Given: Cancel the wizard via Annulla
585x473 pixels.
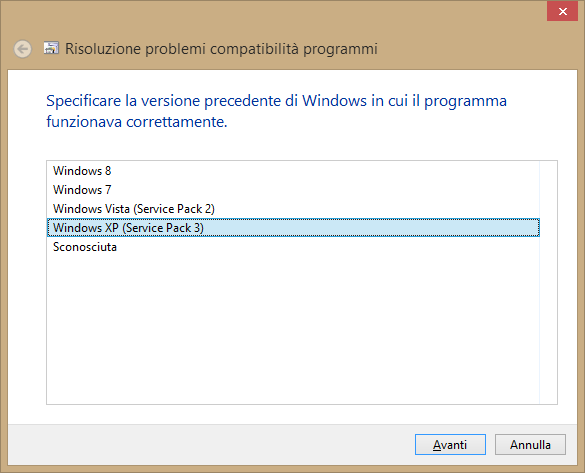Looking at the screenshot, I should tap(530, 444).
